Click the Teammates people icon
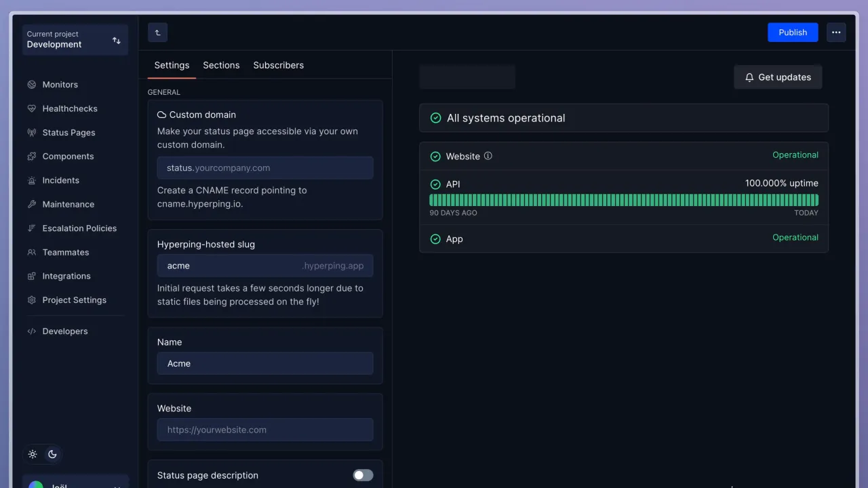 click(x=31, y=252)
